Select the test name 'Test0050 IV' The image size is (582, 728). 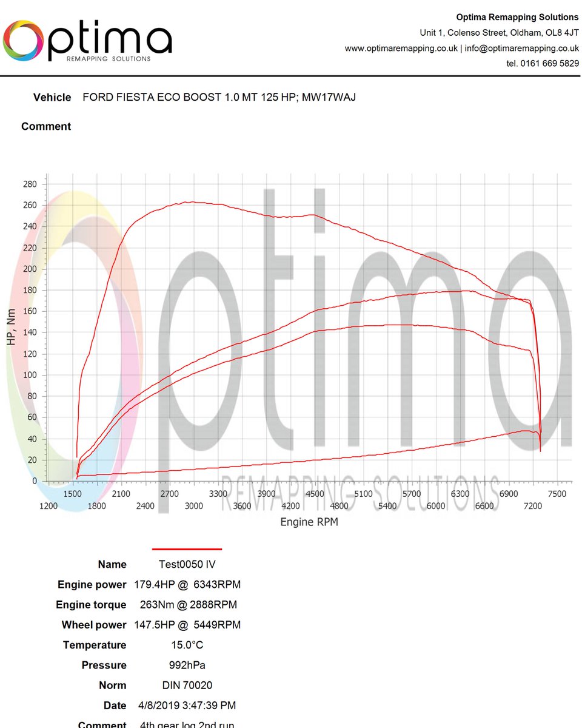click(x=187, y=564)
